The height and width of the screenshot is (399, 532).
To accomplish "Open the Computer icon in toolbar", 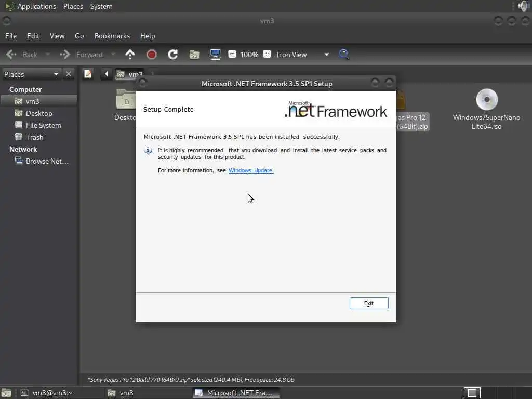I will click(216, 54).
